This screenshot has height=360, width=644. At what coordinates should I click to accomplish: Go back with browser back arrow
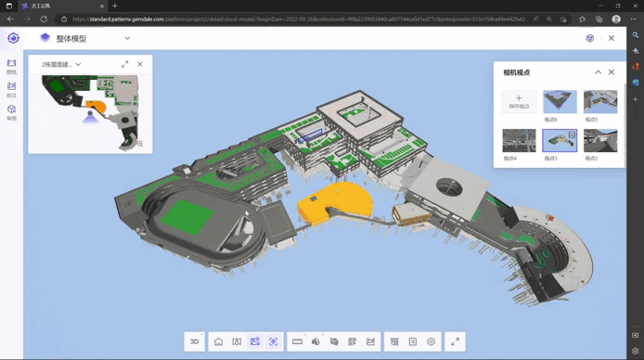[x=11, y=19]
